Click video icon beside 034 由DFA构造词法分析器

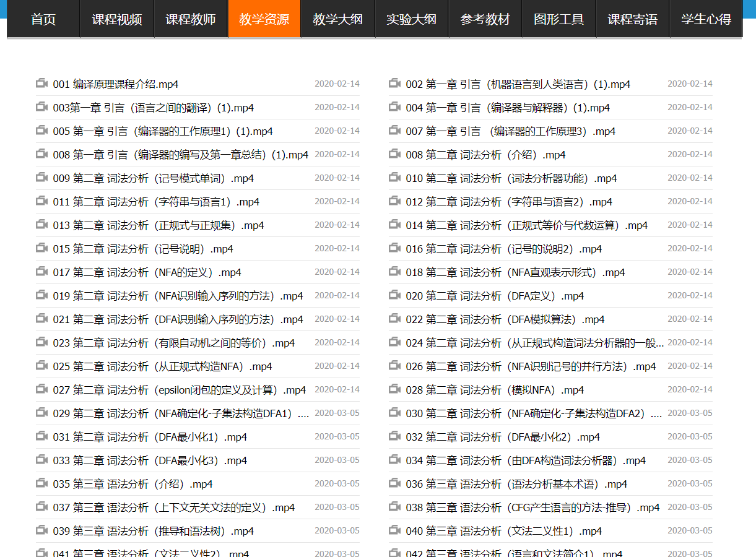click(395, 460)
